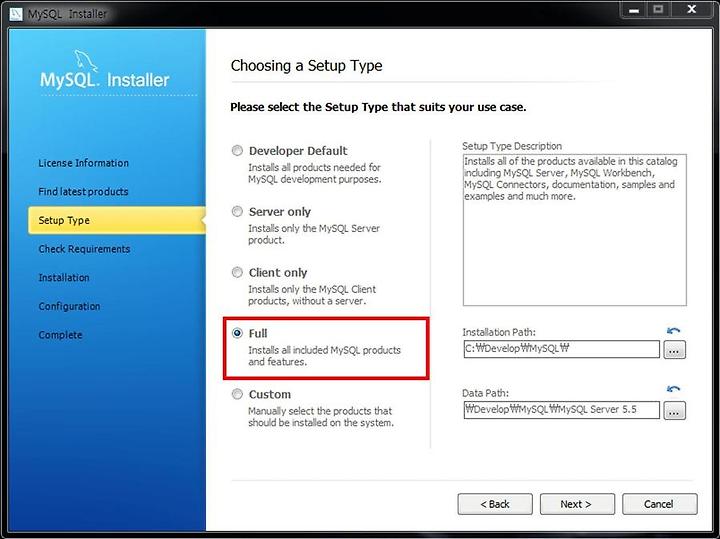Viewport: 720px width, 539px height.
Task: Open Configuration step in sidebar
Action: pyautogui.click(x=69, y=306)
